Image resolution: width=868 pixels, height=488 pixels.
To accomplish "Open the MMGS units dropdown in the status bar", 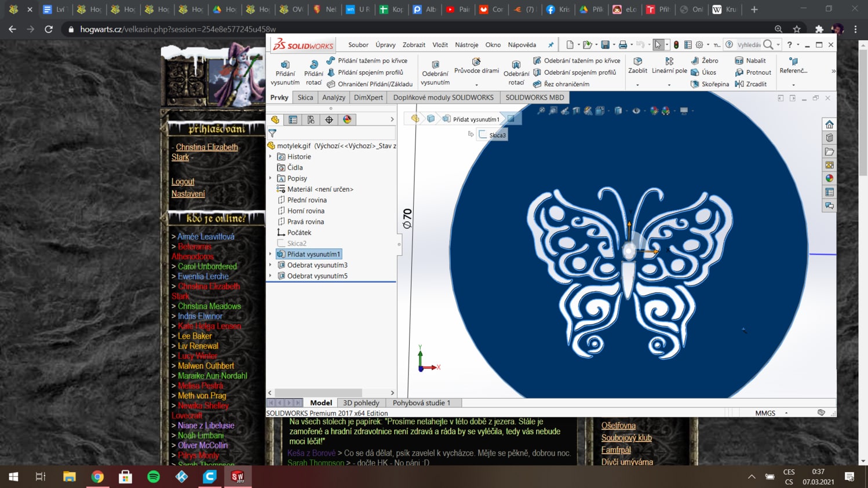I will point(786,413).
